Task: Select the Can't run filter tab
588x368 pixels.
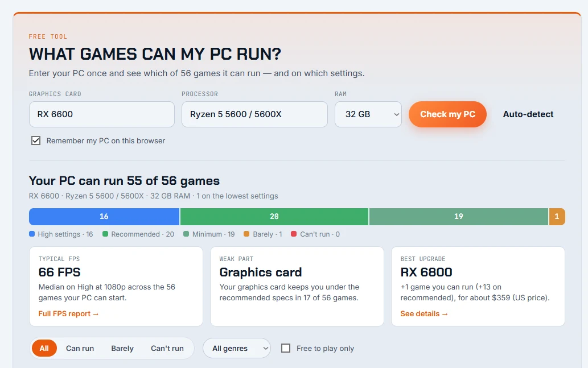Action: pos(167,348)
